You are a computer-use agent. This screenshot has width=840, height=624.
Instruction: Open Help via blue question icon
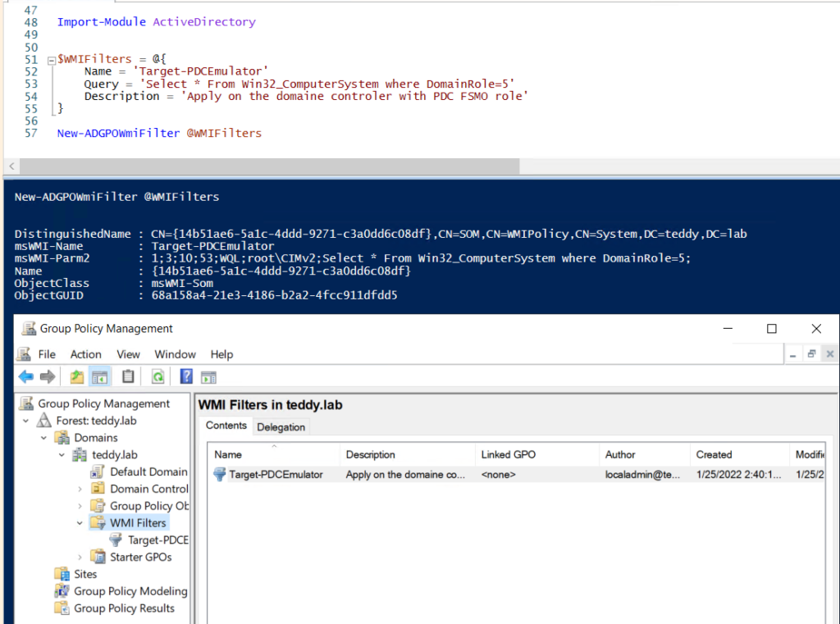tap(186, 376)
